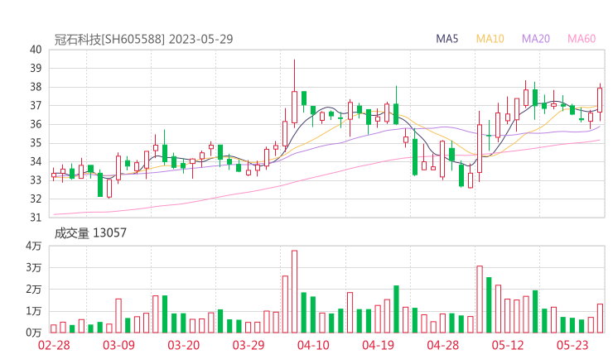Click the 03-09 date axis label
Viewport: 613px width, 364px height.
[118, 345]
